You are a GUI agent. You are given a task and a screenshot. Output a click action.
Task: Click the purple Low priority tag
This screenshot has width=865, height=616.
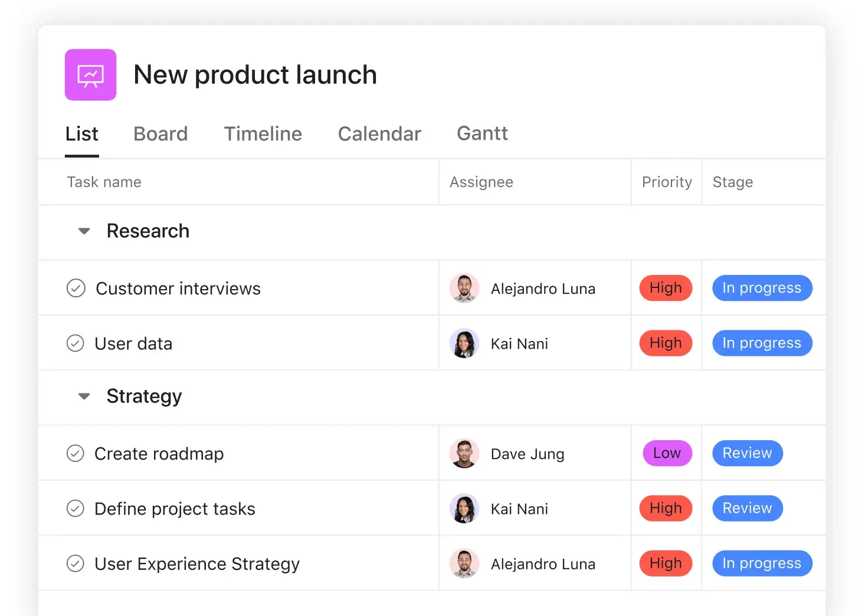(x=667, y=453)
